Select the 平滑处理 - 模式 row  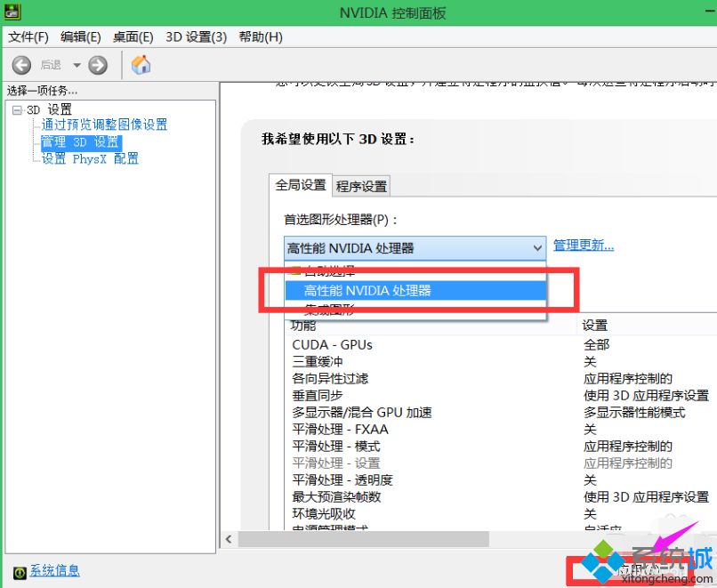[500, 447]
